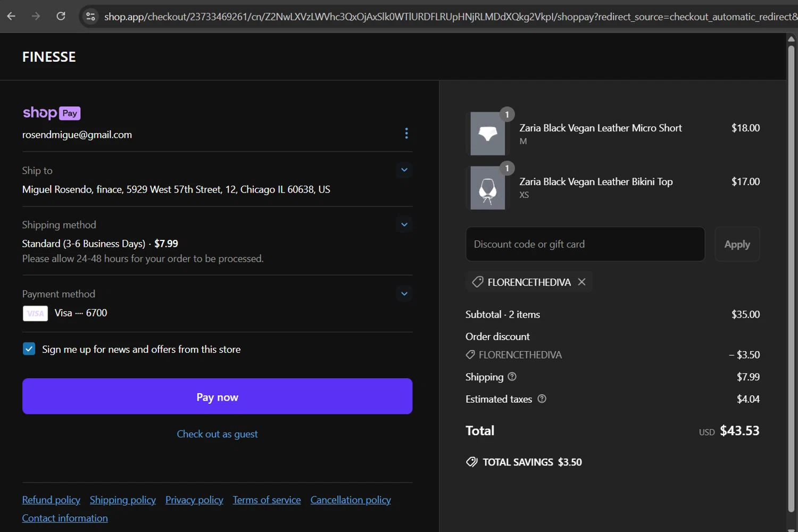Click Zaria Black Vegan Leather Micro Short title
The width and height of the screenshot is (798, 532).
point(601,128)
